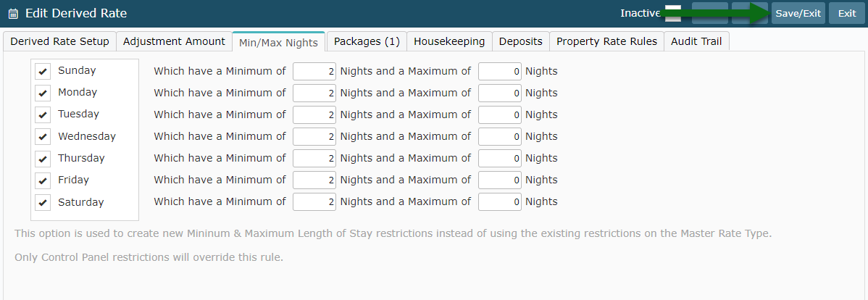
Task: Switch to the Adjustment Amount tab
Action: click(x=175, y=41)
